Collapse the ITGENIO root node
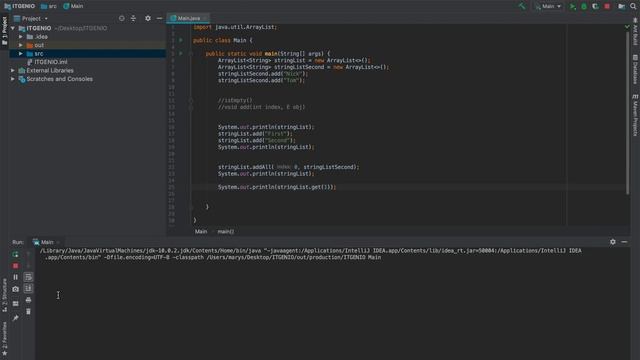Image resolution: width=640 pixels, height=360 pixels. [13, 28]
